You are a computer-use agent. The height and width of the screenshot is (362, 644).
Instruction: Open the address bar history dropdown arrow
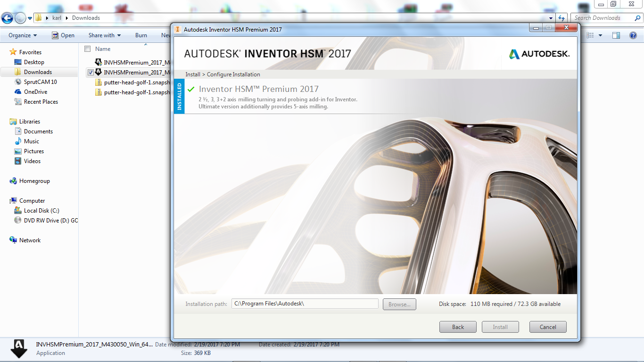(x=550, y=18)
